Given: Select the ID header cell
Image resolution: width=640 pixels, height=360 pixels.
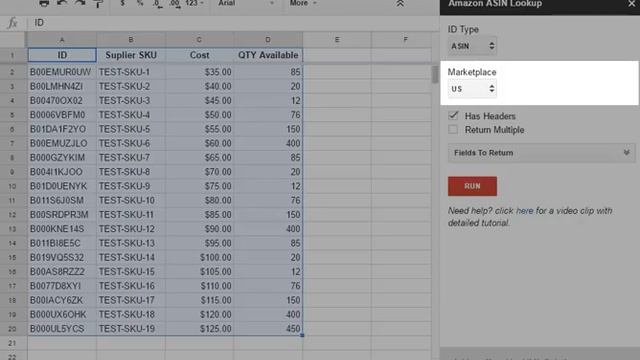Looking at the screenshot, I should [x=62, y=55].
